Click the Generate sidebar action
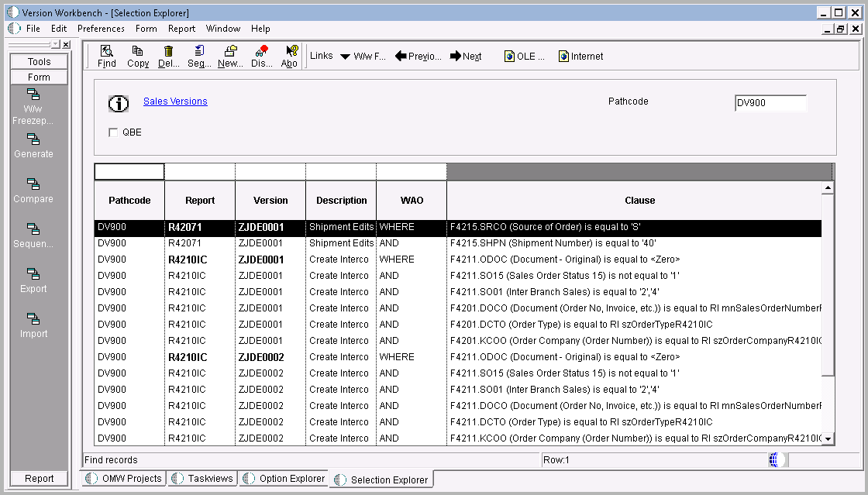This screenshot has height=495, width=868. pyautogui.click(x=33, y=147)
